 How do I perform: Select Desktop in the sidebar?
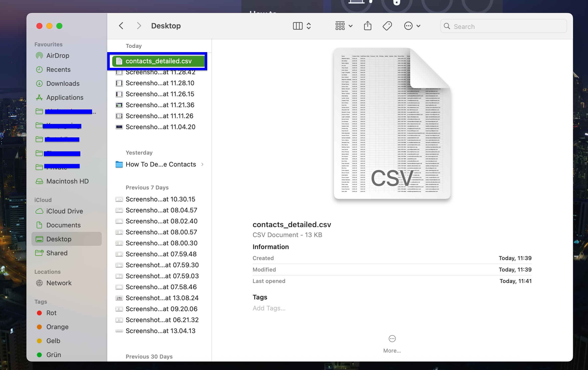point(66,239)
